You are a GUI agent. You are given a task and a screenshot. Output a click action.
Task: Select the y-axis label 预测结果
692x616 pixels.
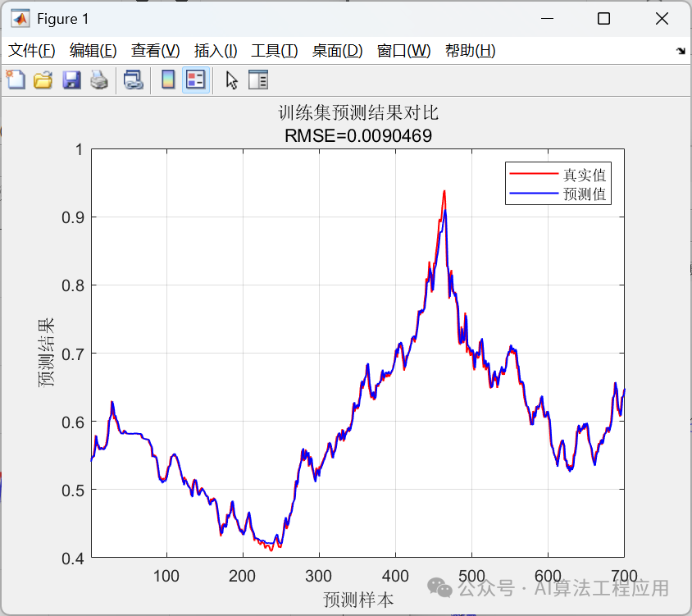47,353
